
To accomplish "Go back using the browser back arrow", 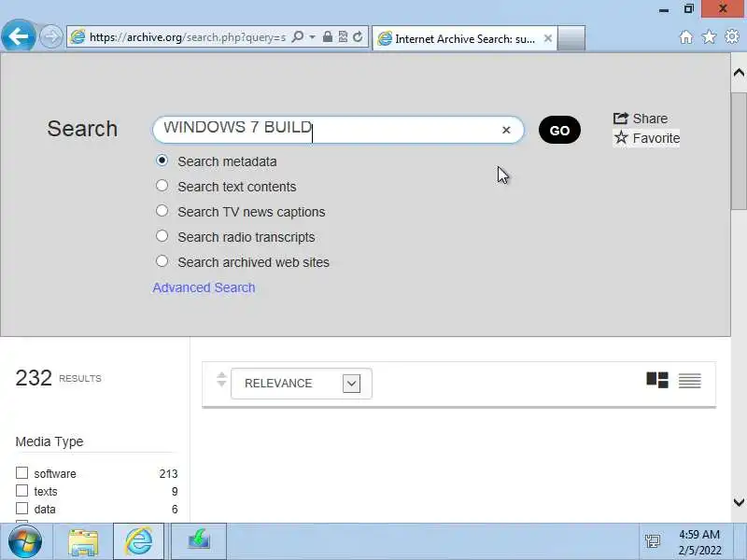I will pos(18,35).
